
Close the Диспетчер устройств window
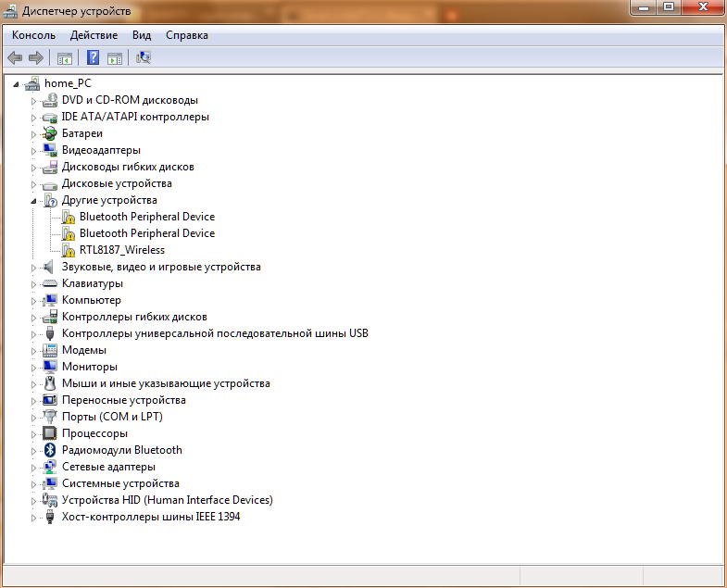pos(703,7)
